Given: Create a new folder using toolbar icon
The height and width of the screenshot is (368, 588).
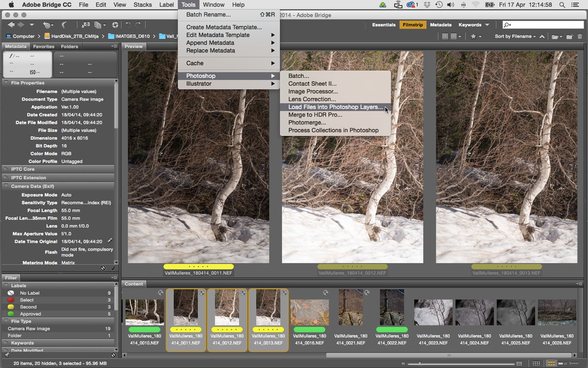Looking at the screenshot, I should tap(569, 36).
